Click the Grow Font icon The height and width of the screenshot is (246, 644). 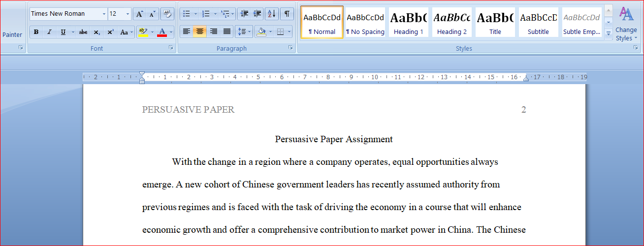click(x=139, y=14)
